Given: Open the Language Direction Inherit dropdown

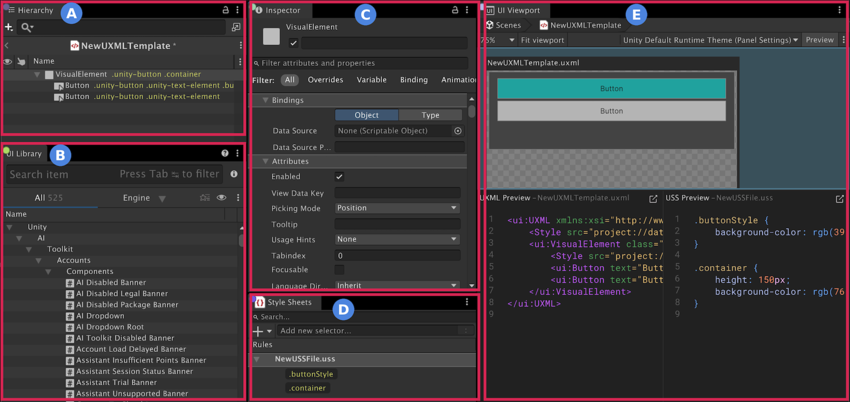Looking at the screenshot, I should (x=397, y=285).
